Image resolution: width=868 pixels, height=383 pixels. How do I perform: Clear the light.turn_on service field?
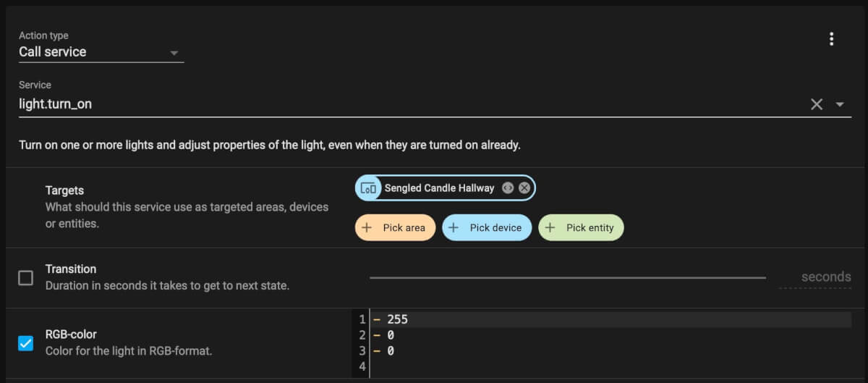pyautogui.click(x=817, y=104)
